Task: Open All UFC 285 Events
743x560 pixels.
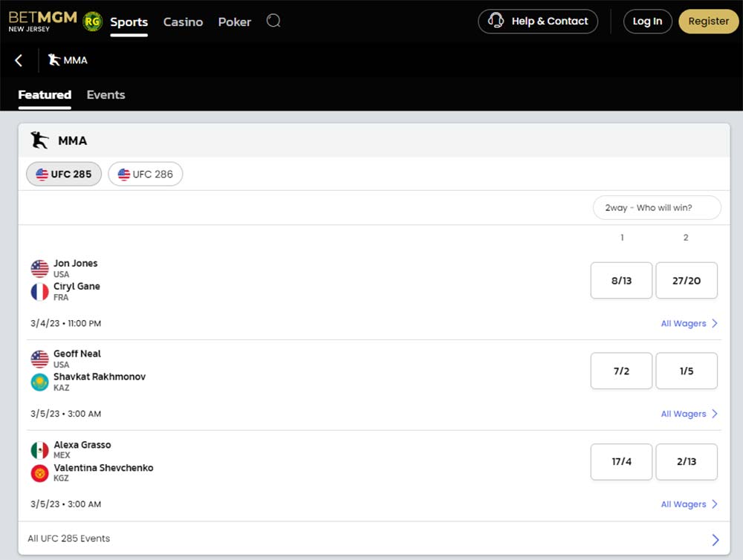Action: 374,538
